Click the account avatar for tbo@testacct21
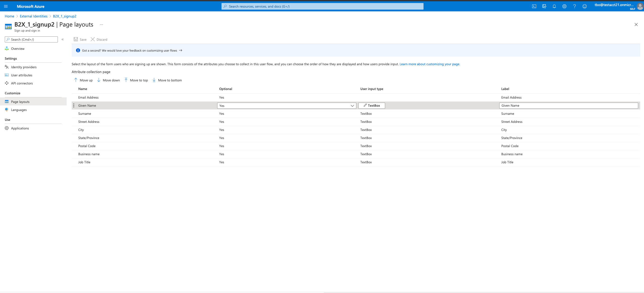The image size is (644, 293). [640, 6]
